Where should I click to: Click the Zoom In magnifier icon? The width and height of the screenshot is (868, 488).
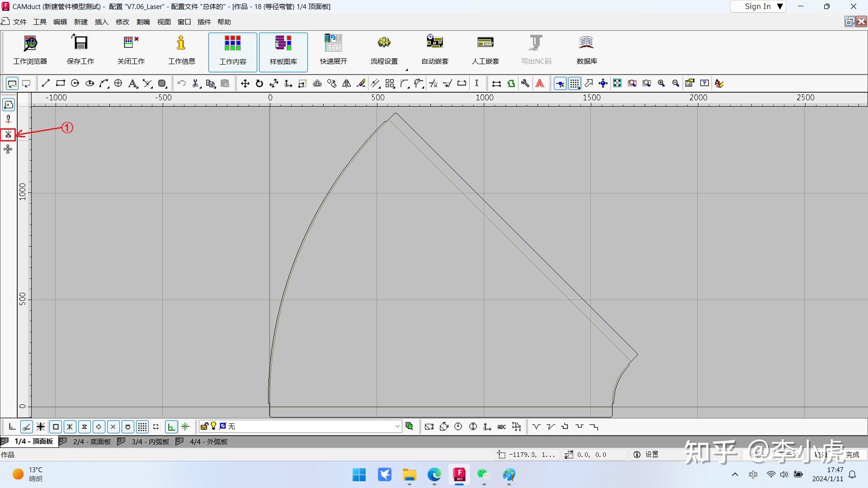(661, 83)
